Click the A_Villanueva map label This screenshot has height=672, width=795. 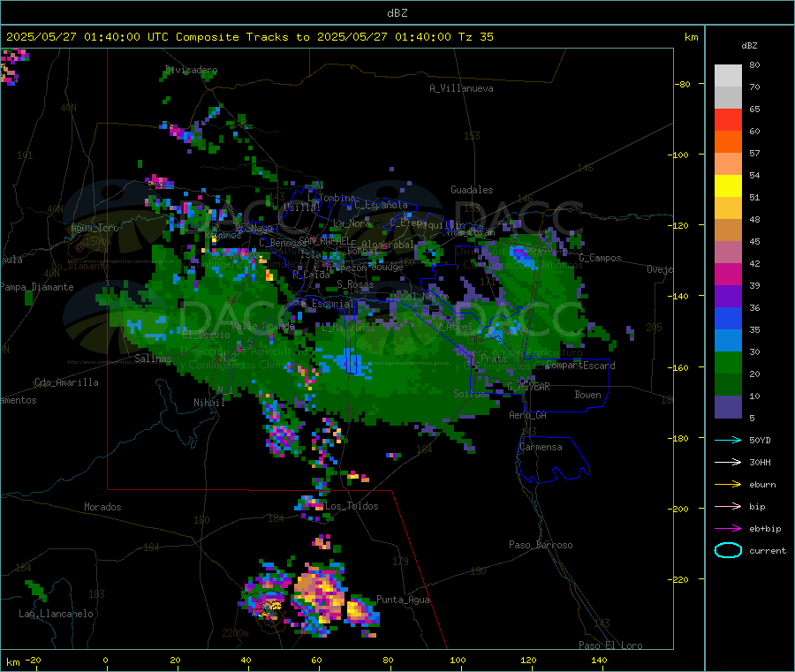[x=461, y=88]
